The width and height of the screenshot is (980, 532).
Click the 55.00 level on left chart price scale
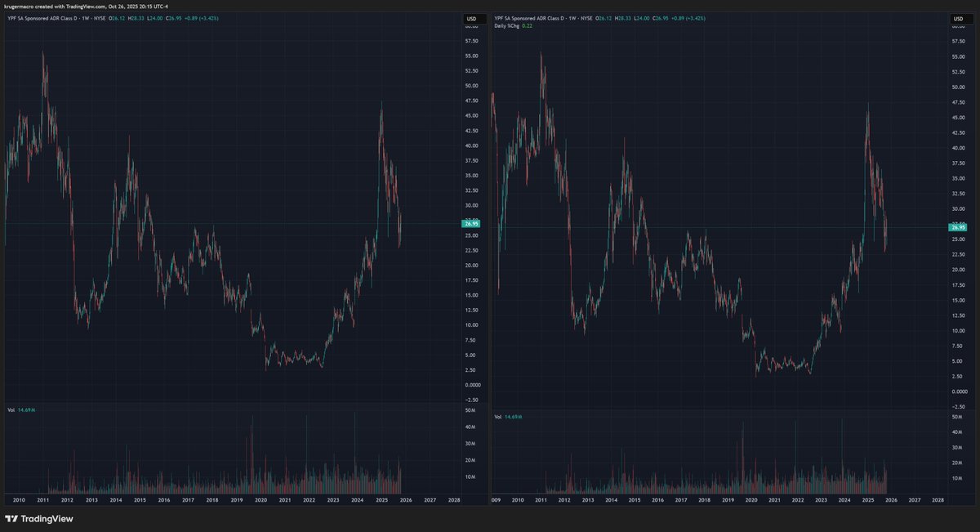470,56
